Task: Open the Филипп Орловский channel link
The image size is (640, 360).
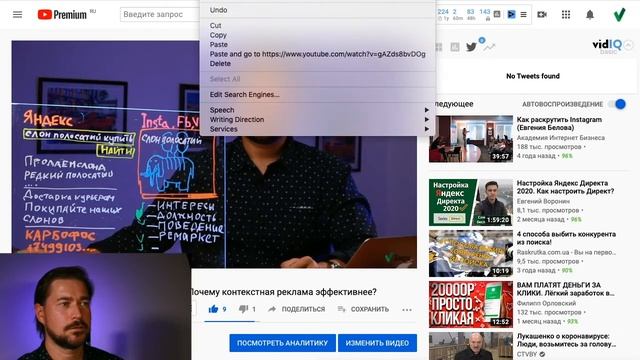Action: tap(546, 303)
